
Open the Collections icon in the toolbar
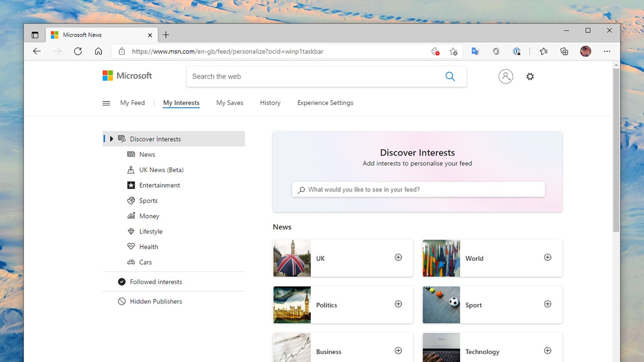click(x=564, y=51)
